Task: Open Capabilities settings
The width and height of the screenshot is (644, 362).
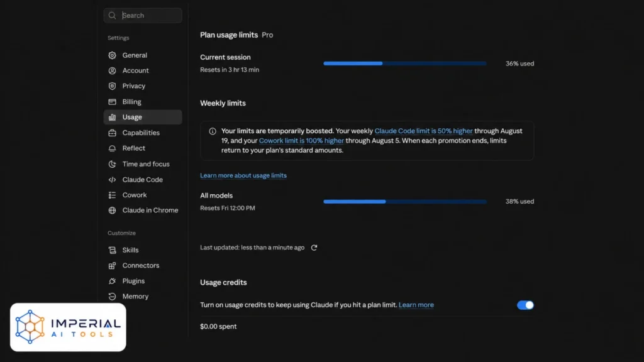Action: pyautogui.click(x=143, y=133)
